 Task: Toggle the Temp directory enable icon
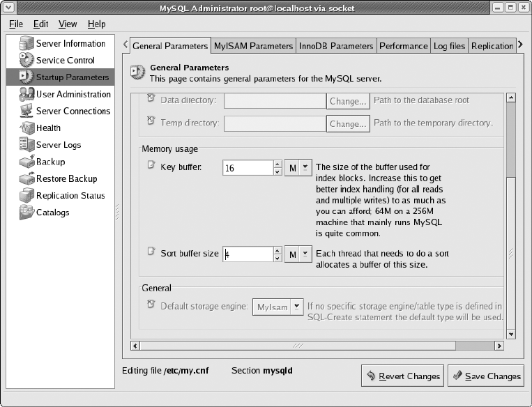coord(151,121)
